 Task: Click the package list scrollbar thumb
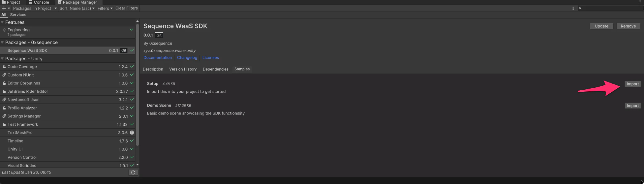click(138, 85)
